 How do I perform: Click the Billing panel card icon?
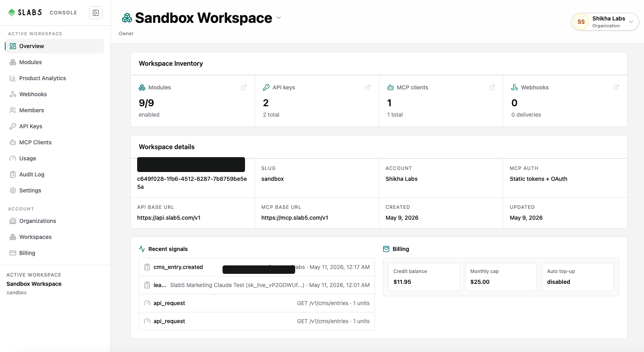(x=386, y=249)
